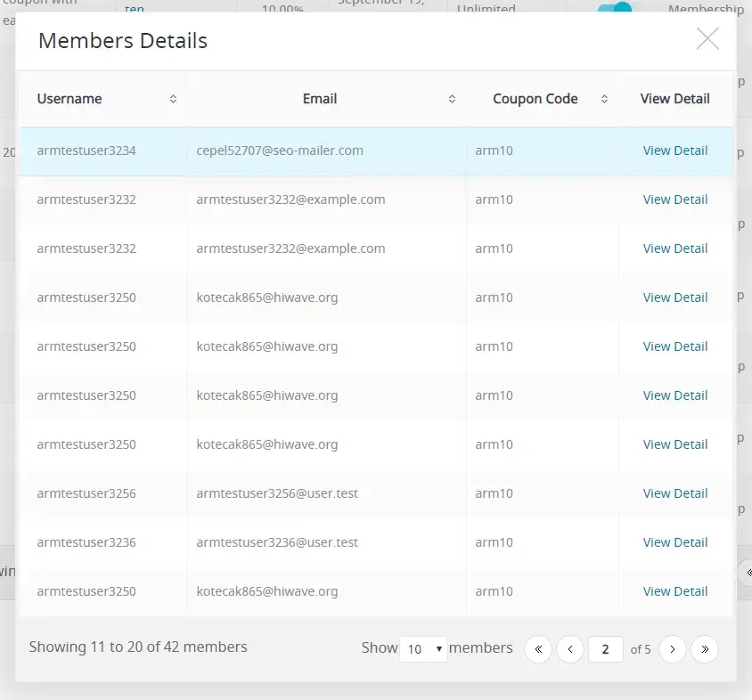Sort table by Username column arrows
Screen dimensions: 752x700
(x=173, y=99)
